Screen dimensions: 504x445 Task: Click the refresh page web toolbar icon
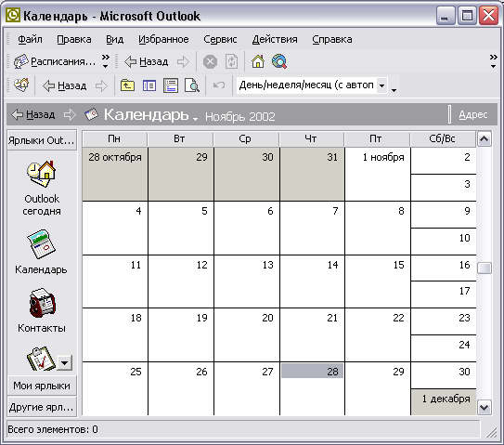[231, 61]
